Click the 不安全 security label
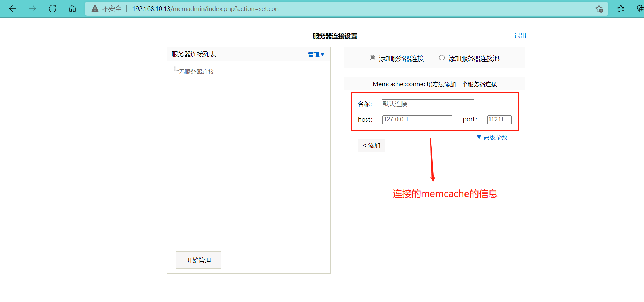This screenshot has width=644, height=302. tap(111, 9)
